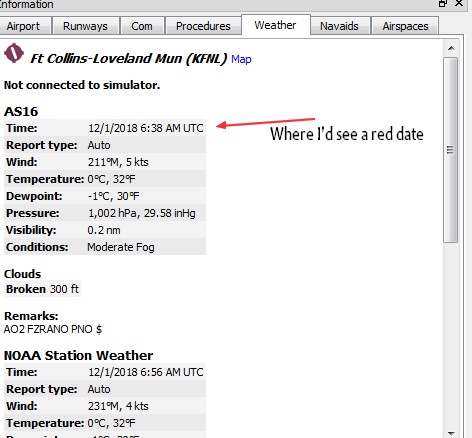This screenshot has height=438, width=472.
Task: Select the NOAA Report type value Auto
Action: (x=99, y=389)
